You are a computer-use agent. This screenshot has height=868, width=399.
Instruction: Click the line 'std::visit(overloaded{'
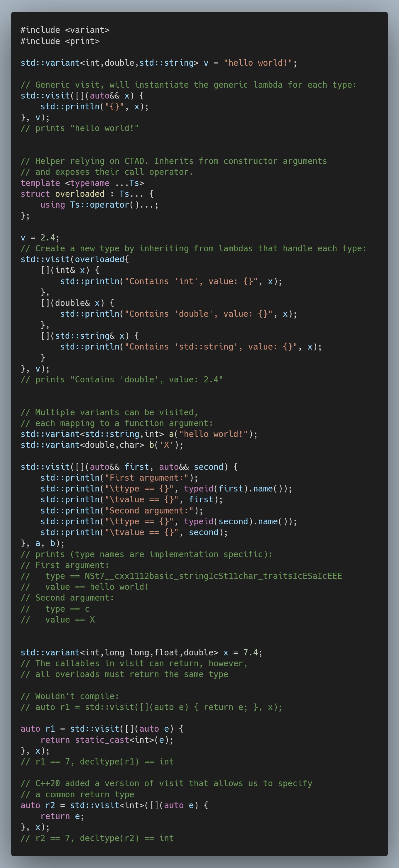coord(75,260)
